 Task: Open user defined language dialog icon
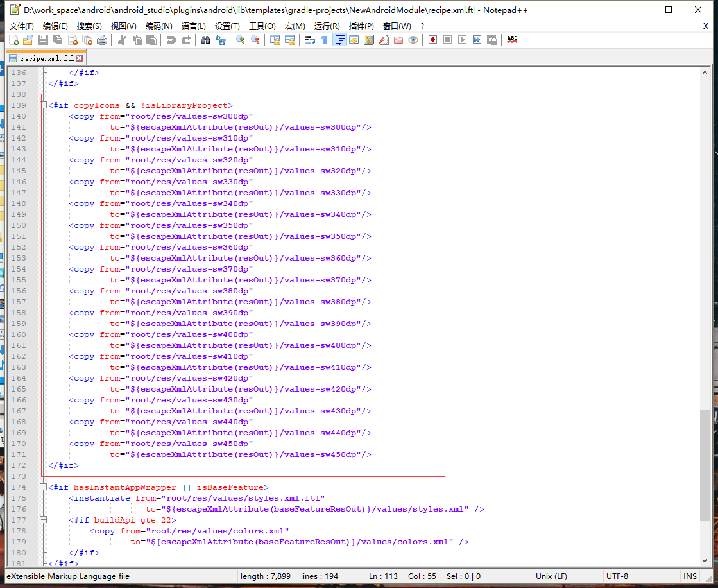coord(354,40)
